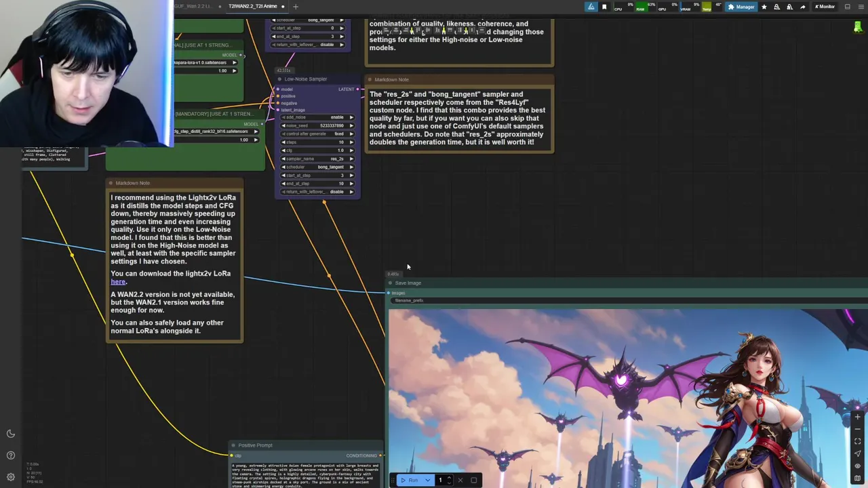Follow the 'here' lightx2v download link

(118, 282)
